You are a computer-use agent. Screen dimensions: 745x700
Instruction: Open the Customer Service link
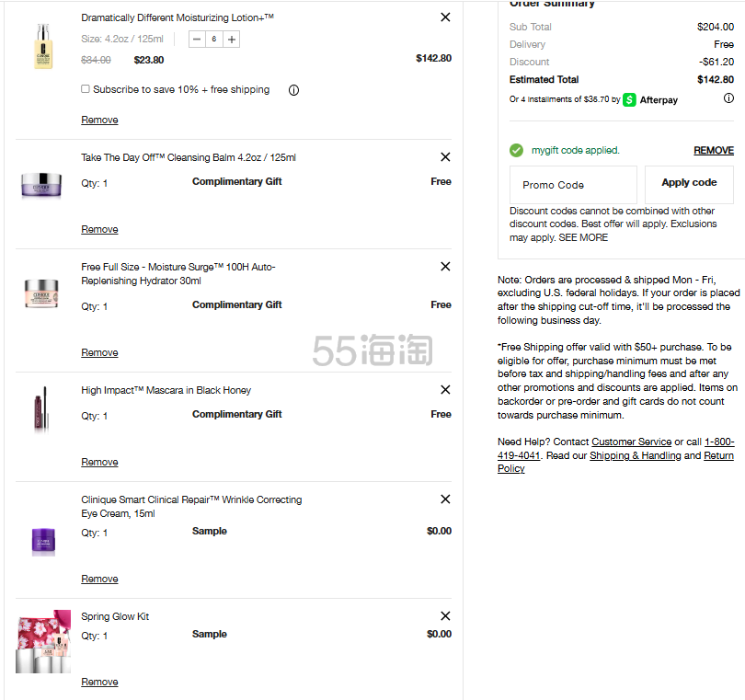point(631,442)
